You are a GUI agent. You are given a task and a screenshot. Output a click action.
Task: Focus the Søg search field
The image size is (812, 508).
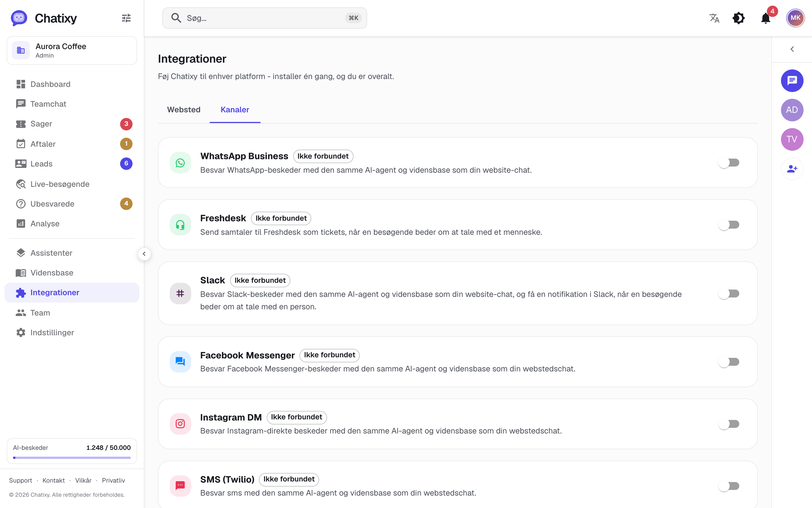tap(264, 18)
